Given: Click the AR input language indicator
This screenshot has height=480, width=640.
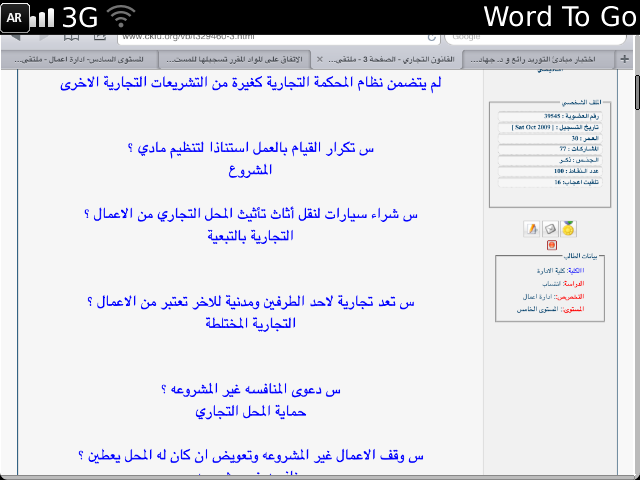Looking at the screenshot, I should click(15, 18).
